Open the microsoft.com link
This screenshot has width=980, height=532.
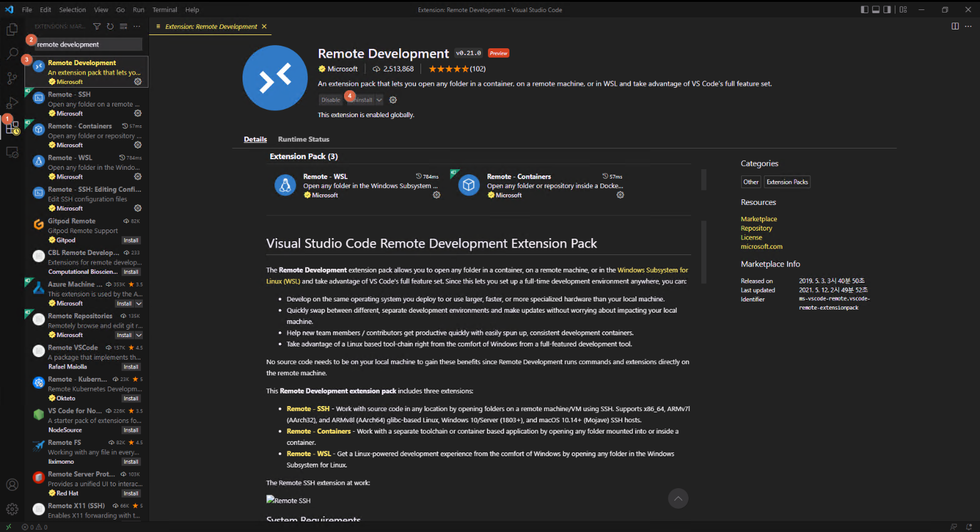tap(761, 246)
